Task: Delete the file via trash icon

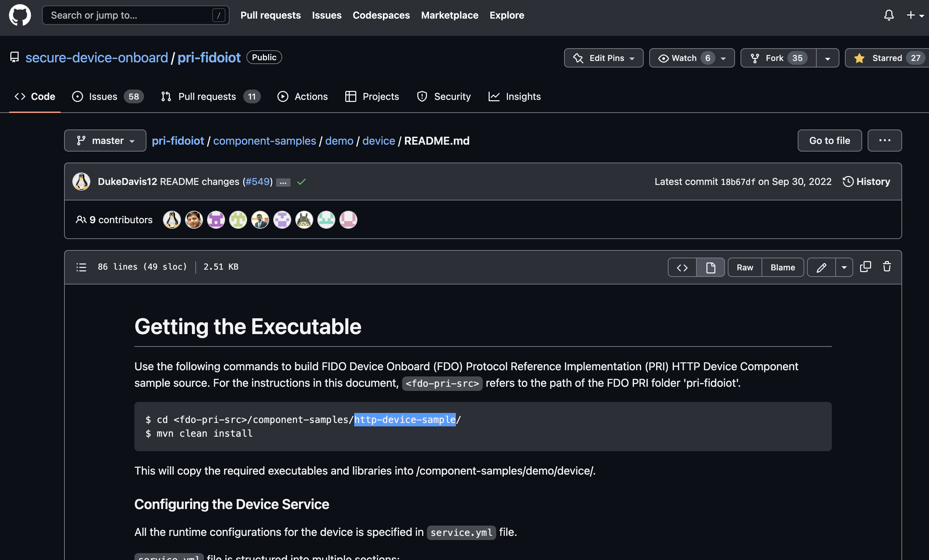Action: pyautogui.click(x=886, y=267)
